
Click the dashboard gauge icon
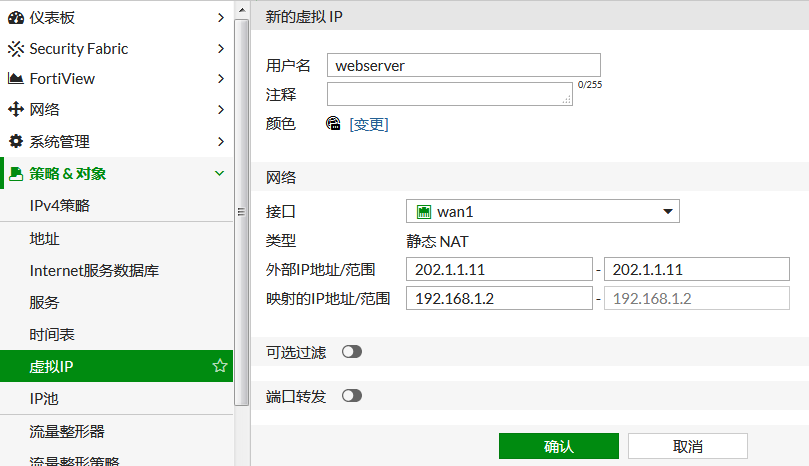16,17
